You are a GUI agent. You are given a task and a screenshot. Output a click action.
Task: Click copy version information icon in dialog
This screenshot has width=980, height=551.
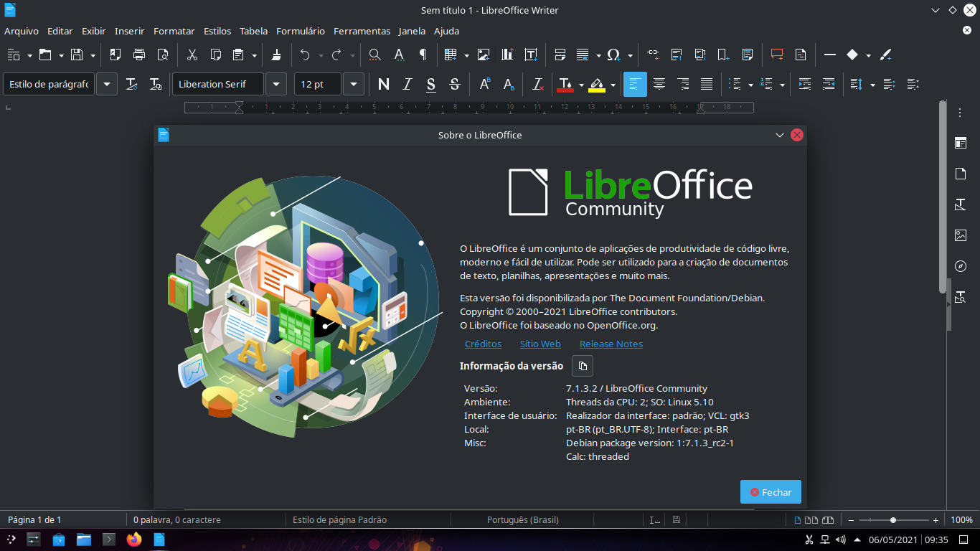tap(583, 366)
